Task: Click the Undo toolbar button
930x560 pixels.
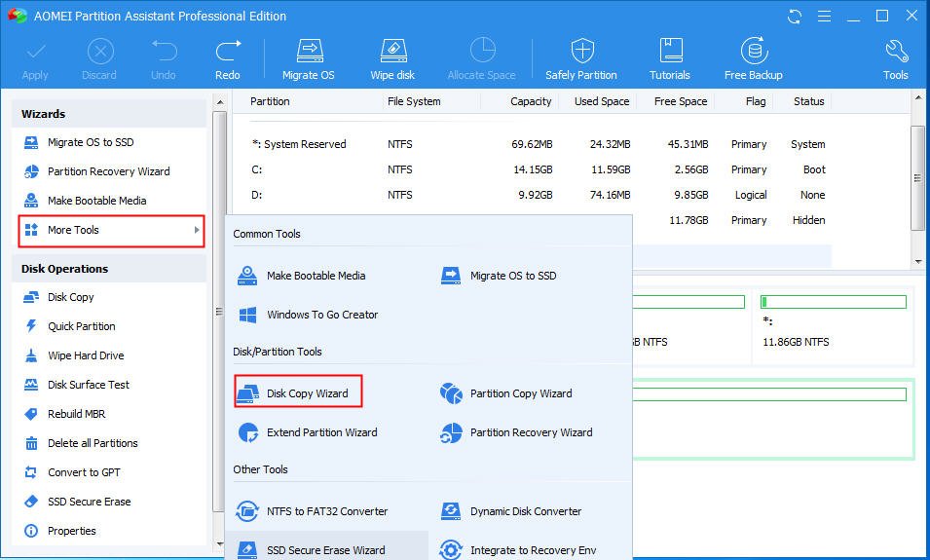Action: click(x=163, y=58)
